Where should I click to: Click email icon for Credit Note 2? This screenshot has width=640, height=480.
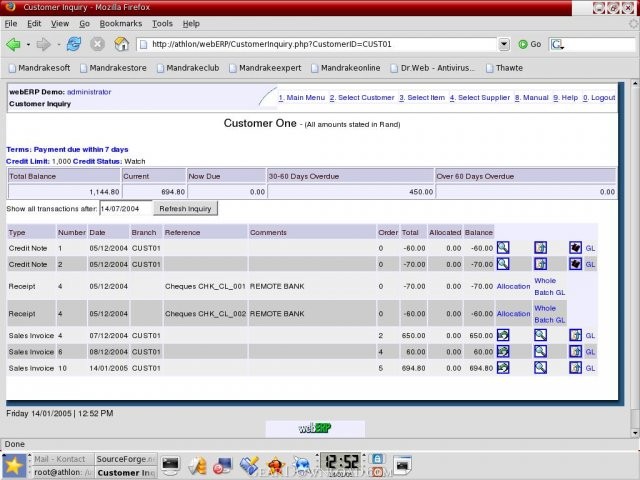[x=540, y=264]
